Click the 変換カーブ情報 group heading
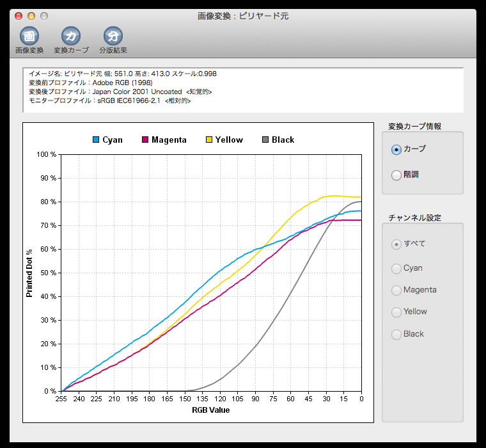This screenshot has width=486, height=448. tap(415, 126)
